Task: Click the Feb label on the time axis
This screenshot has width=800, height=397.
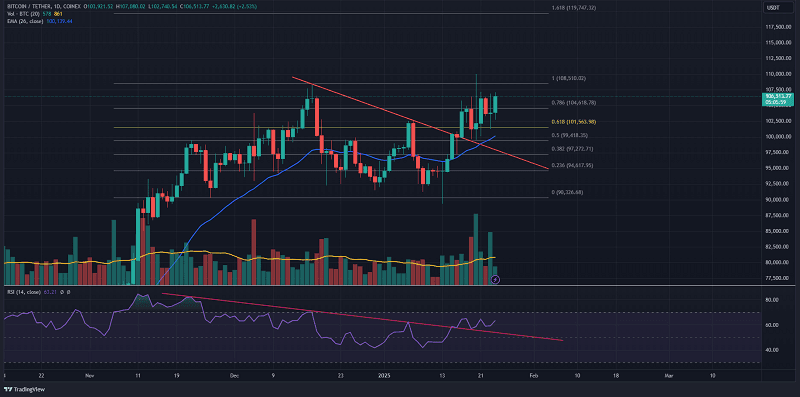Action: (x=533, y=375)
